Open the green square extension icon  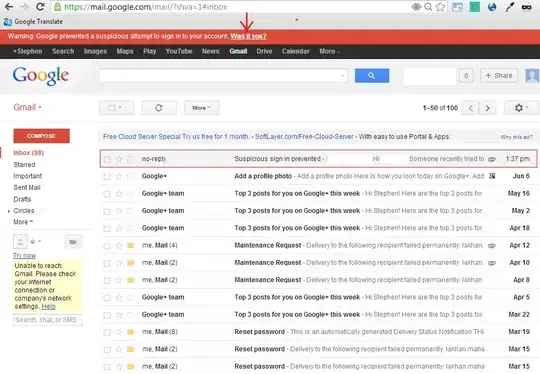[475, 7]
